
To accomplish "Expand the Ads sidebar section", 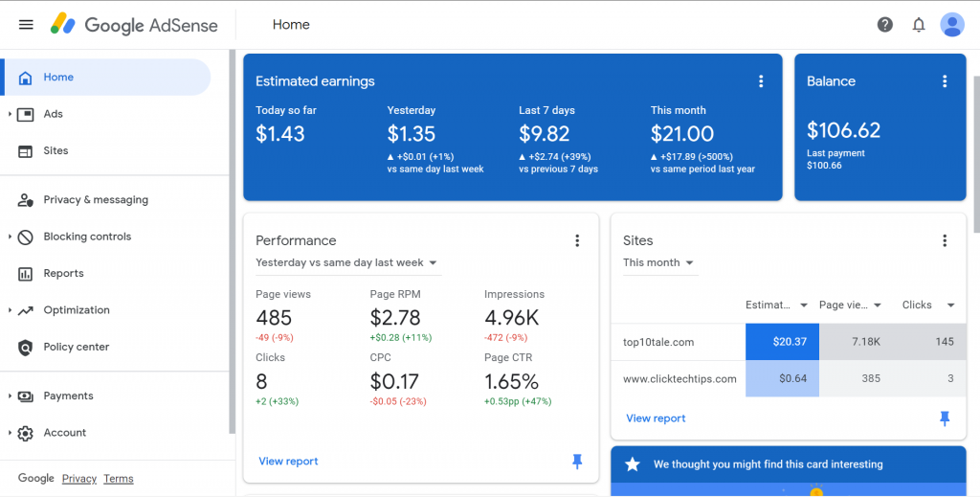I will pos(10,114).
